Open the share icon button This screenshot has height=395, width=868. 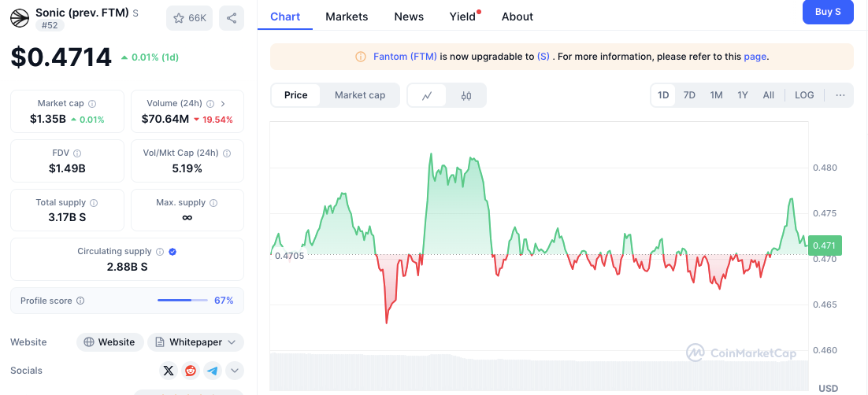point(232,18)
